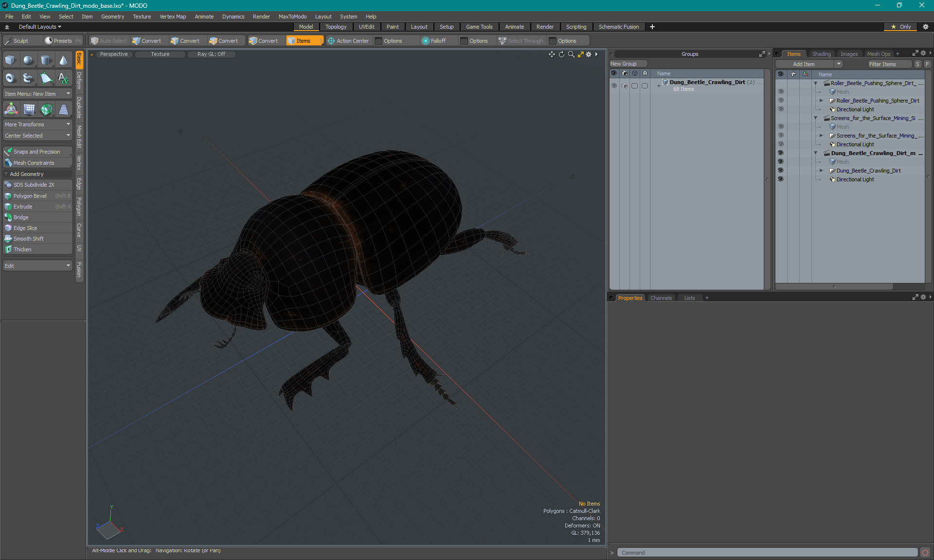Collapse Roller_Beetle_Pushing_Sphere_Dirt_ scene tree

pos(816,83)
